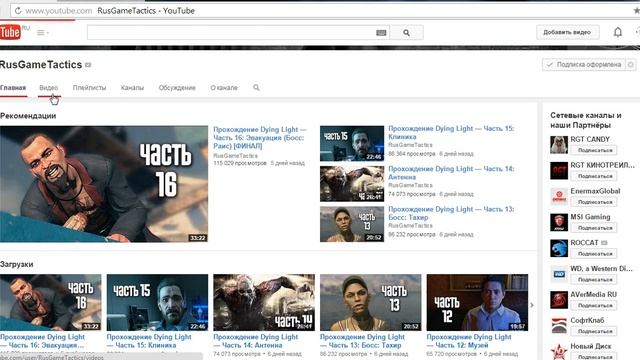Open the EnermaxGlobal channel avatar
Image resolution: width=640 pixels, height=360 pixels.
pyautogui.click(x=559, y=197)
